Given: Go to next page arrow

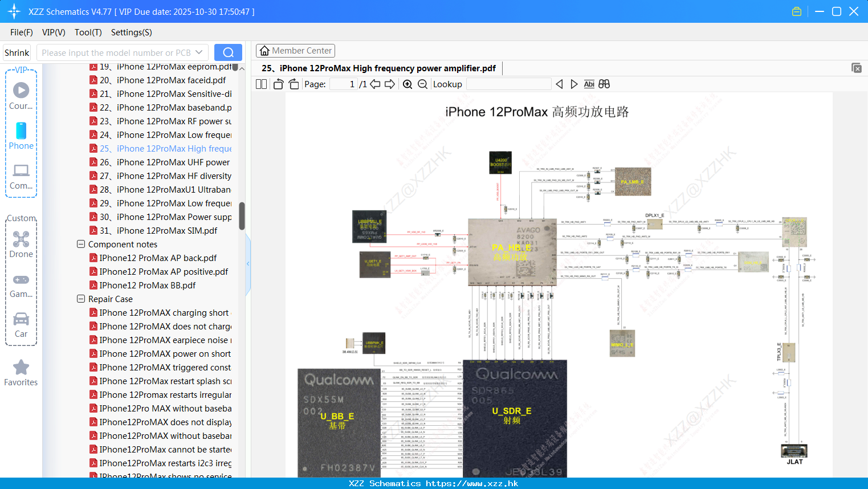Looking at the screenshot, I should tap(390, 84).
